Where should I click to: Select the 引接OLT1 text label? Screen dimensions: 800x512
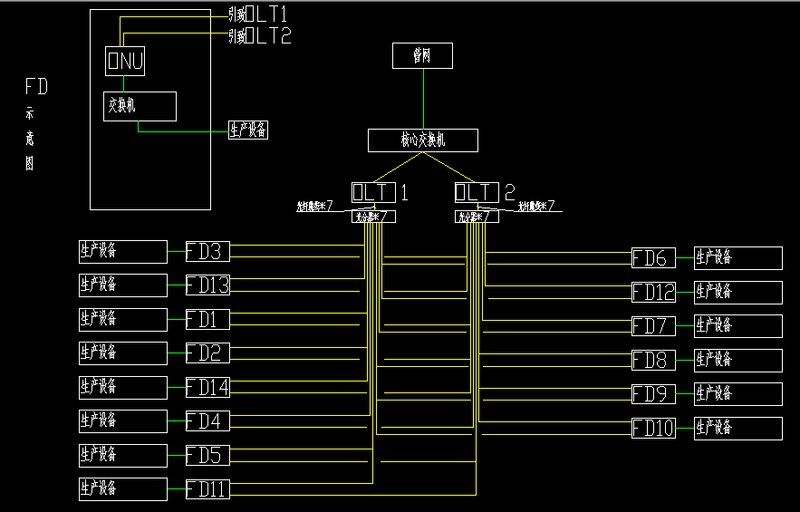point(258,16)
